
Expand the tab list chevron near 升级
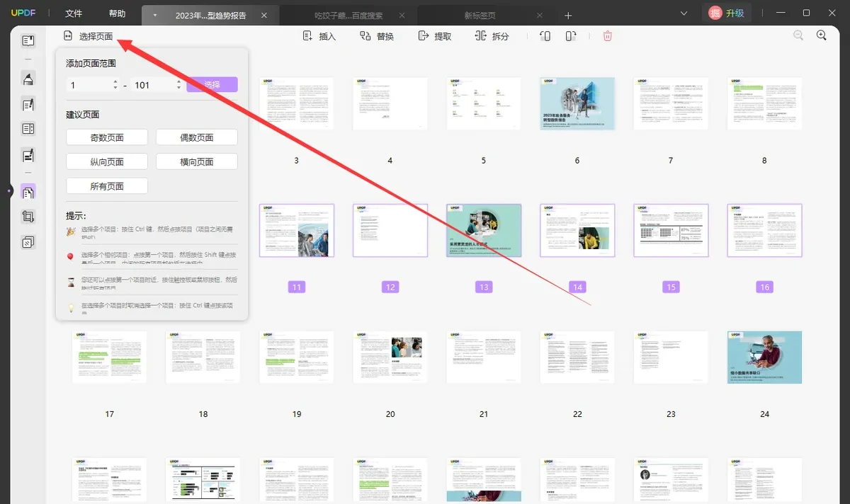684,13
